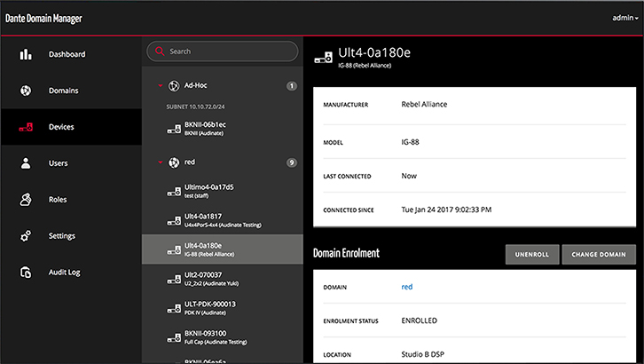Click device icon beside BKNII-06b1ec
Viewport: 644px width, 364px height.
pos(174,129)
